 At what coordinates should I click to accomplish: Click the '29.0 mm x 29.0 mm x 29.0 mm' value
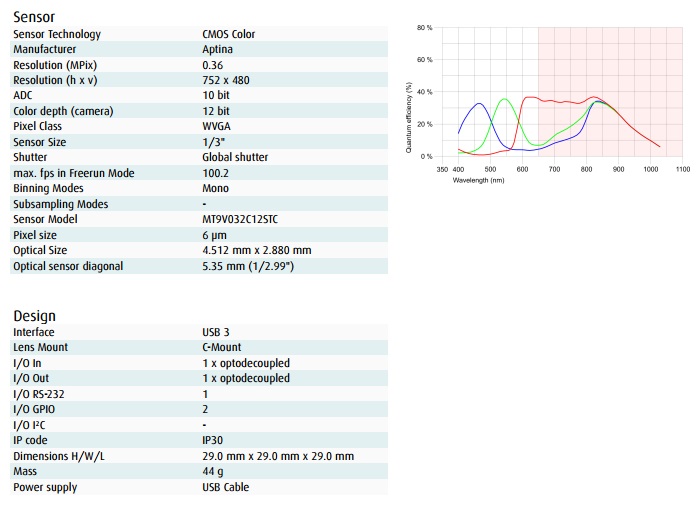[278, 456]
